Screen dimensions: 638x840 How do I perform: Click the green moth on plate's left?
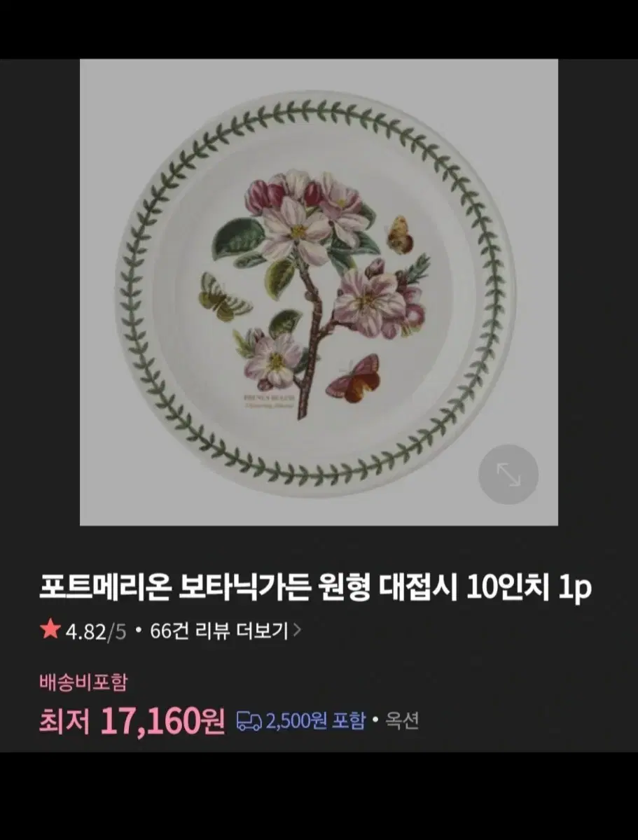pyautogui.click(x=224, y=297)
